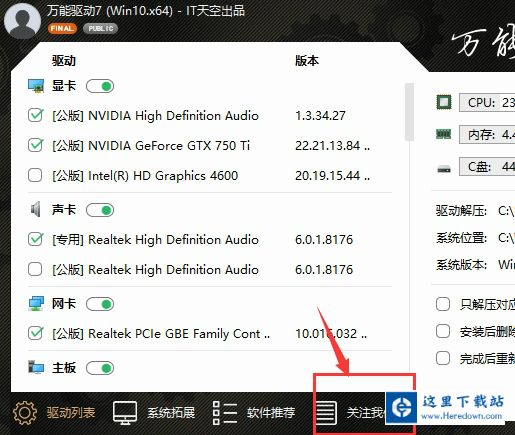The width and height of the screenshot is (515, 435).
Task: Click the user avatar icon
Action: tap(22, 21)
